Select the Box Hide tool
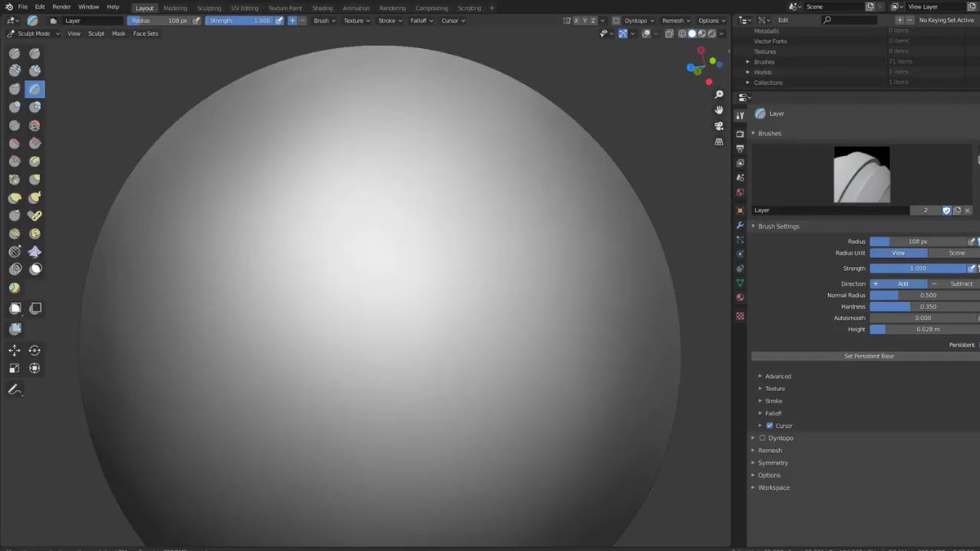The image size is (980, 551). pyautogui.click(x=35, y=309)
